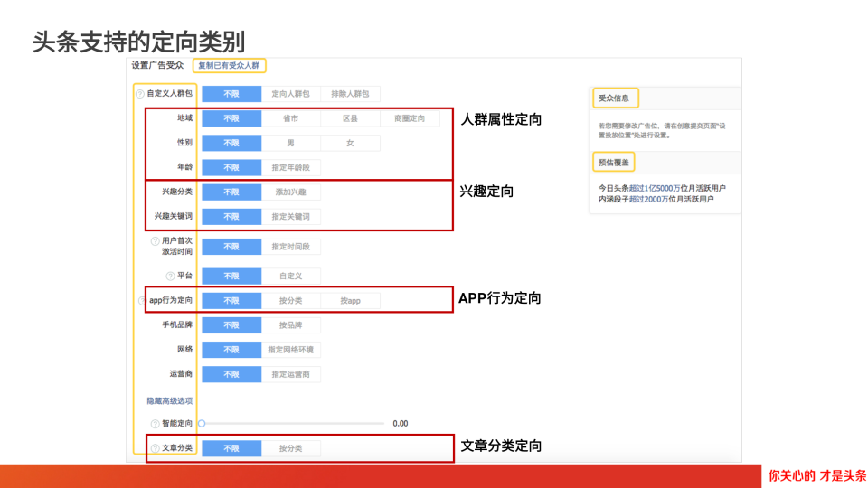Click 指定关键词 option

tap(290, 216)
